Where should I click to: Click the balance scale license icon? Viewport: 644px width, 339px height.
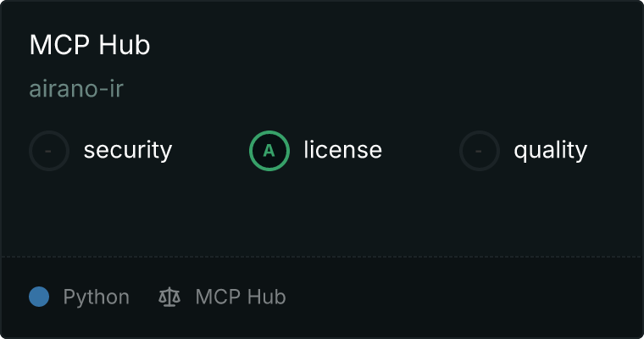(x=169, y=297)
